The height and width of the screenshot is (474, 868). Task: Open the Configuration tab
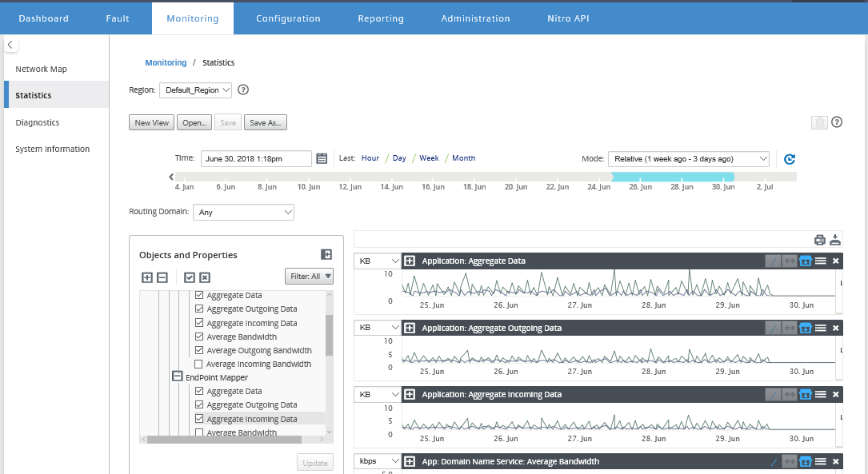[289, 18]
